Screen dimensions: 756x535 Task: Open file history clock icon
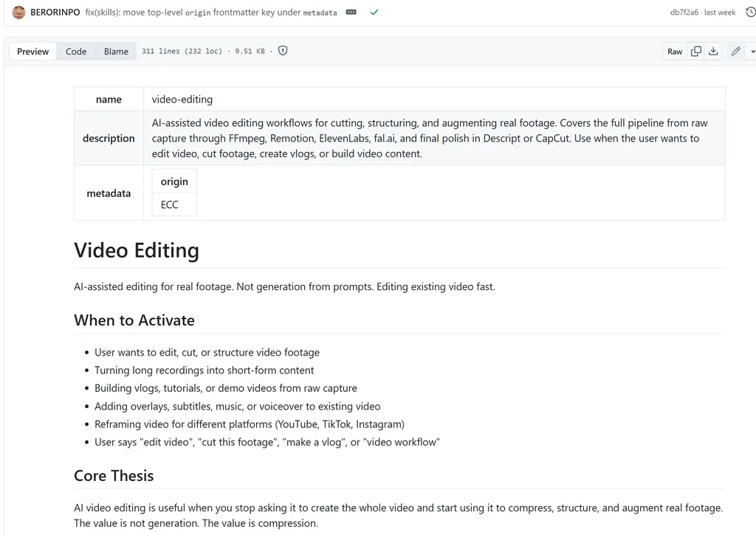click(x=750, y=13)
